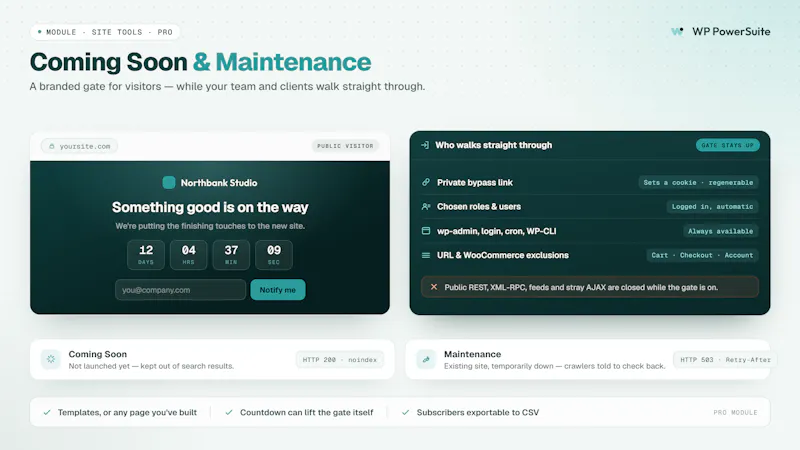
Task: Click the Coming Soon card sparkle icon
Action: point(51,359)
